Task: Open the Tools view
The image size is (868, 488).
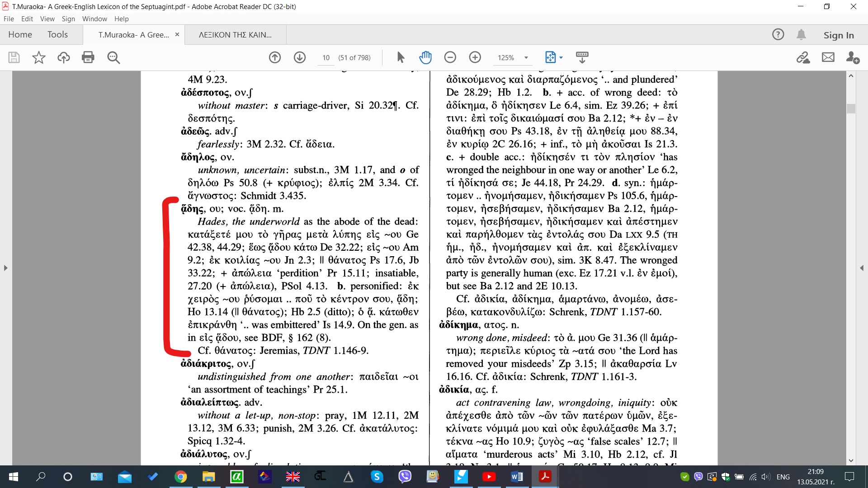Action: (x=57, y=35)
